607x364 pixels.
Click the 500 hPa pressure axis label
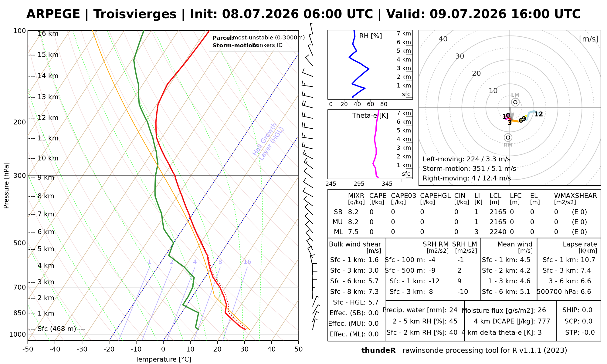pyautogui.click(x=20, y=243)
